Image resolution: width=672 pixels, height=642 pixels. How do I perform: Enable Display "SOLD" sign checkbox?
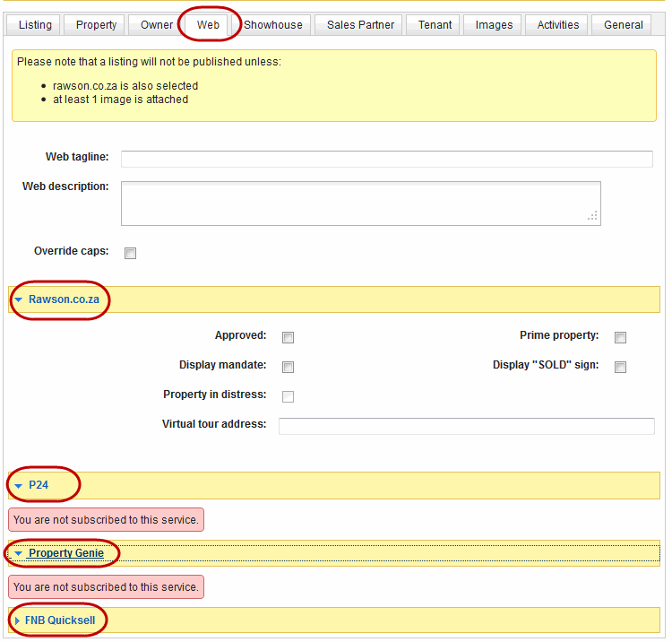[620, 367]
